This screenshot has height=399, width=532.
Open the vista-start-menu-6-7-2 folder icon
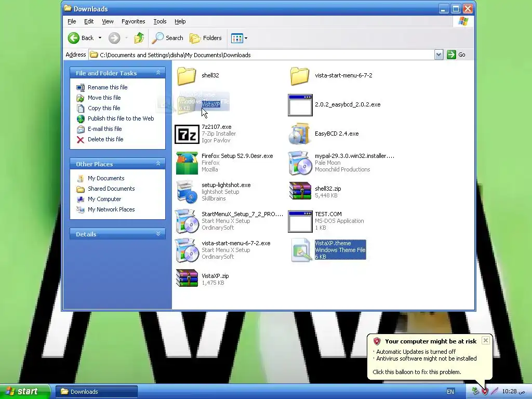300,75
